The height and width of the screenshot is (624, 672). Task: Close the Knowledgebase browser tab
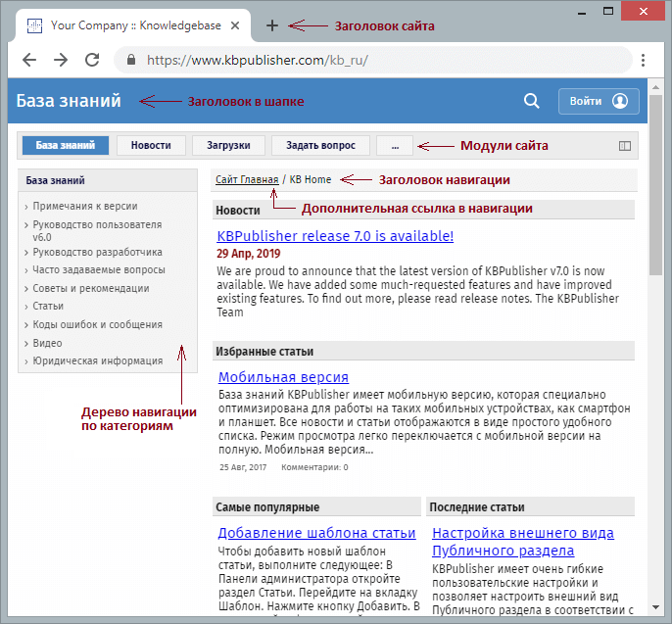tap(235, 25)
